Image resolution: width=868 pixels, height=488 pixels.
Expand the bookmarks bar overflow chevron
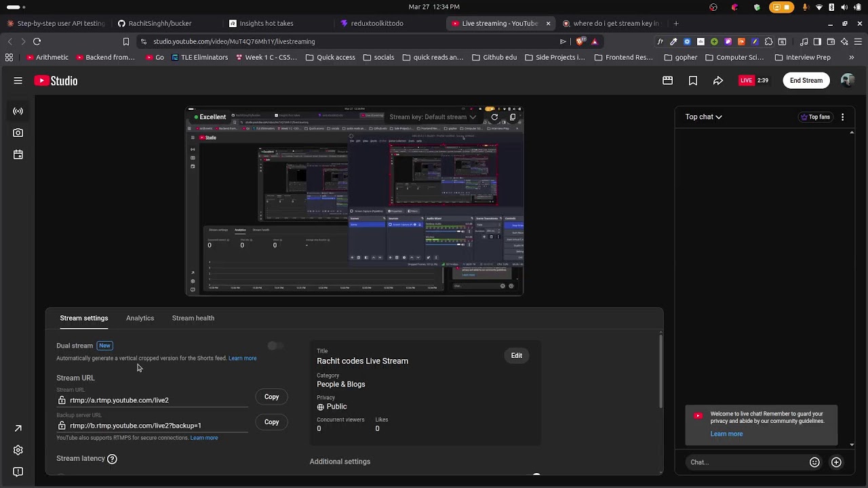click(851, 58)
